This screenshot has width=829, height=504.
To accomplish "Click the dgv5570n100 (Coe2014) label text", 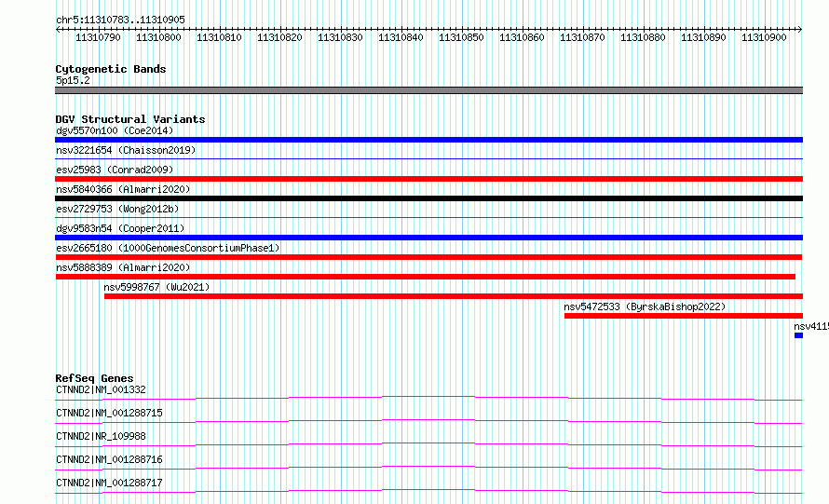I will [115, 130].
